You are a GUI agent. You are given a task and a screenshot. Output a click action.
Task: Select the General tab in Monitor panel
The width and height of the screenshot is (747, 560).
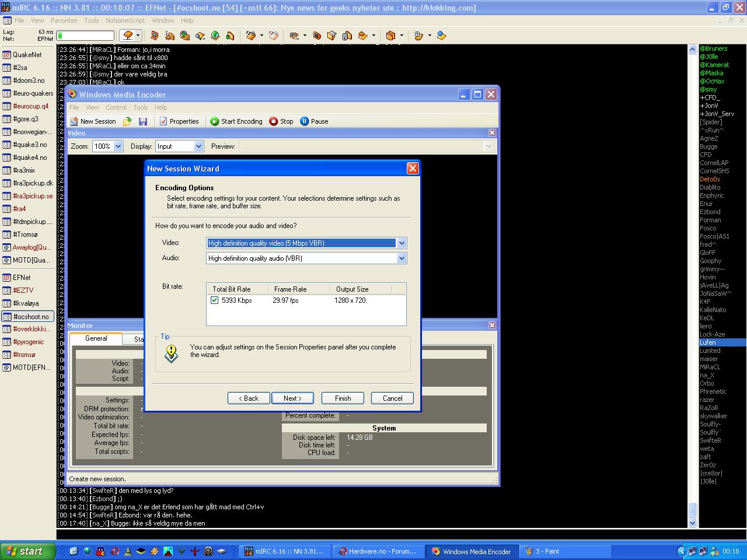coord(96,338)
